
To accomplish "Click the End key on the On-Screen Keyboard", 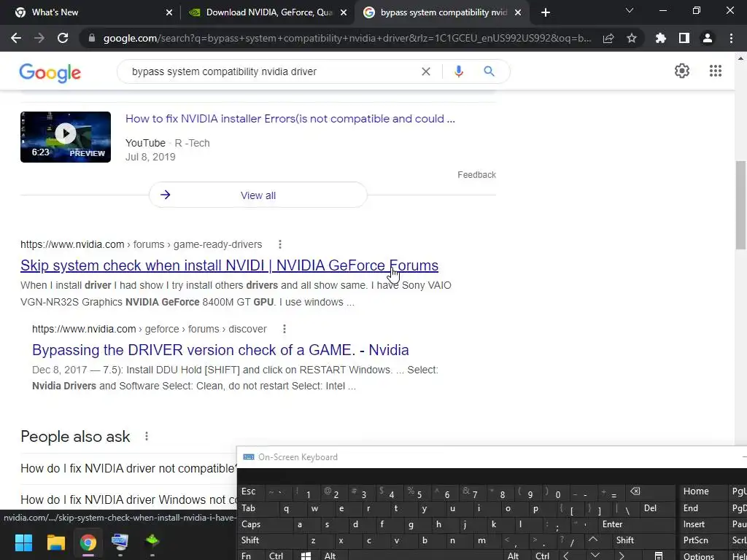I will tap(703, 508).
